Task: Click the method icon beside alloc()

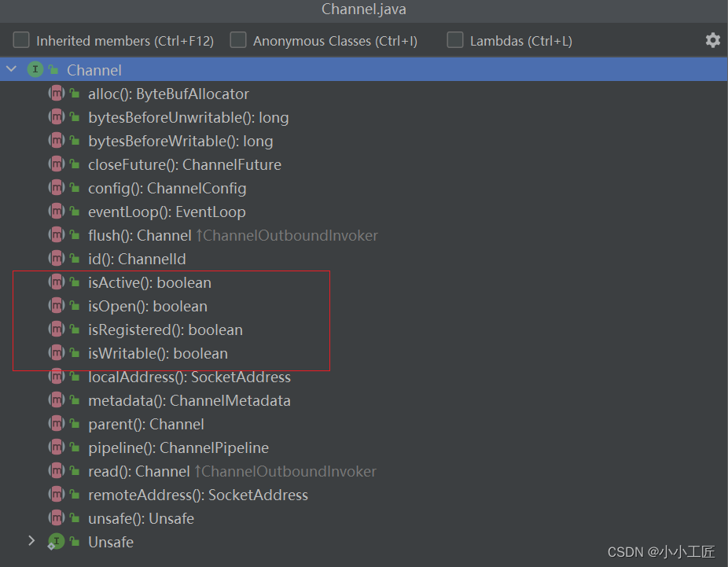Action: [57, 94]
